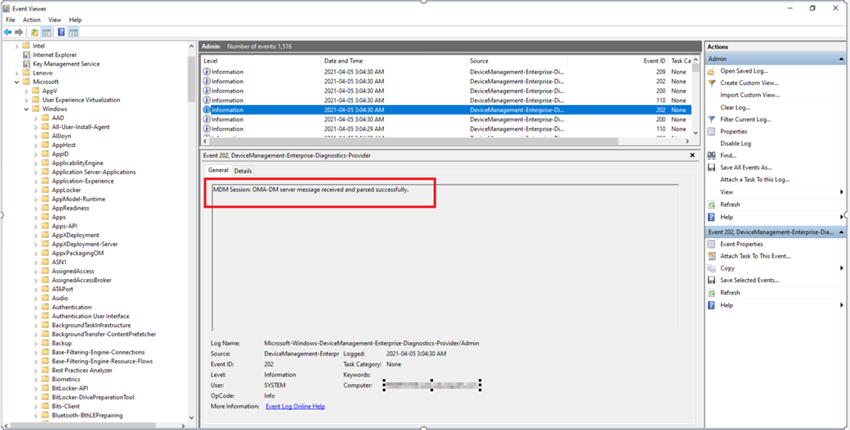Open the Action menu

click(x=32, y=20)
